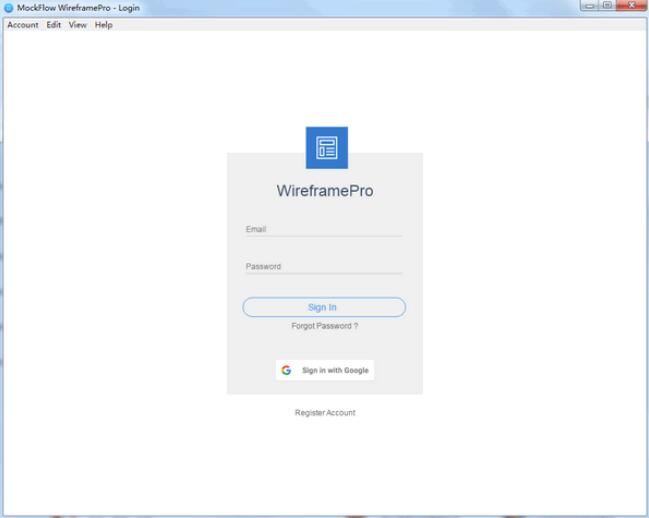Open the Register Account link
The width and height of the screenshot is (649, 518).
(325, 412)
